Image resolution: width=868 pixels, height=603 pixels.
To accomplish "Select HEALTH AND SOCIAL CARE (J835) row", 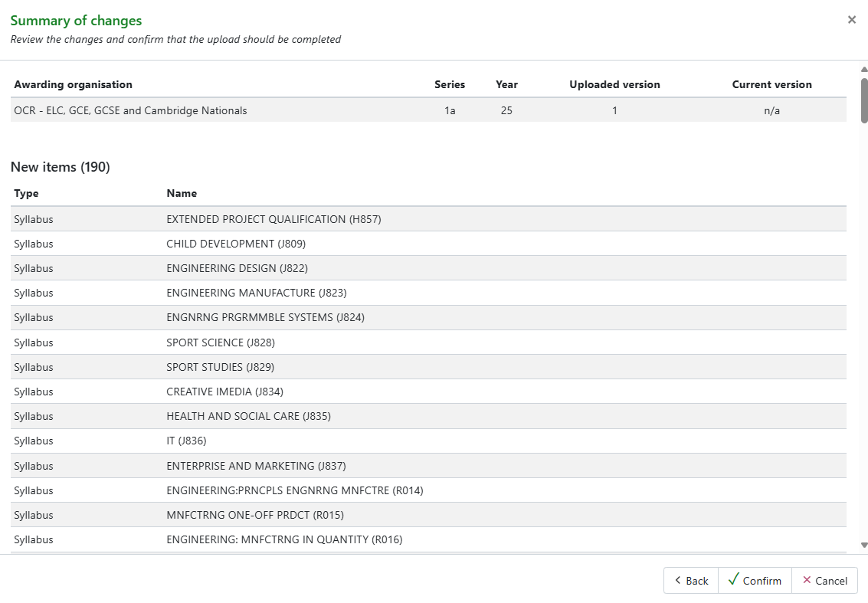I will coord(428,416).
